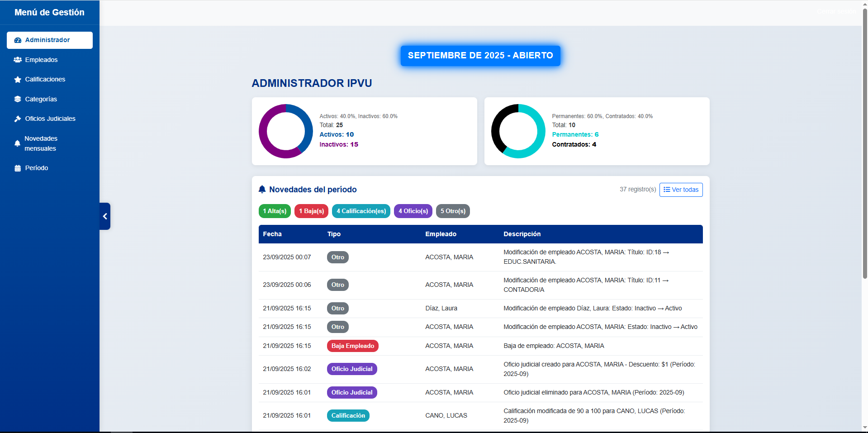Click the bell icon beside Novedades del período
This screenshot has height=433, width=868.
tap(262, 190)
